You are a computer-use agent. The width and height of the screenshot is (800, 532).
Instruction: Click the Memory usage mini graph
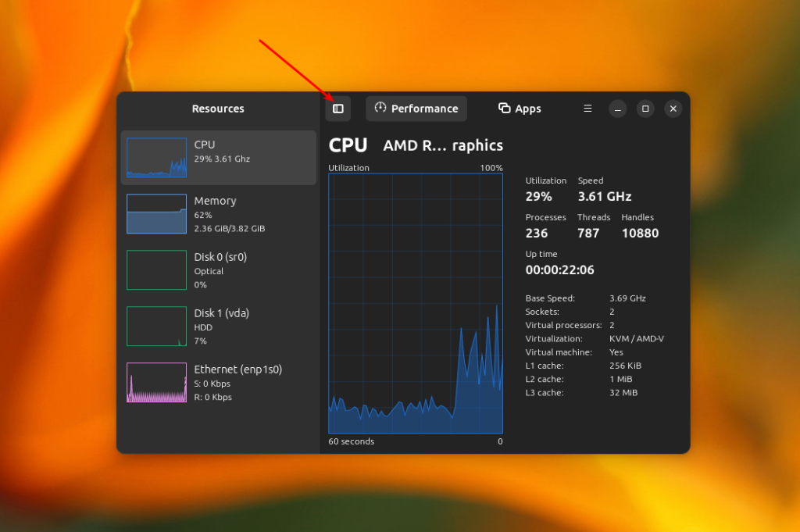156,214
